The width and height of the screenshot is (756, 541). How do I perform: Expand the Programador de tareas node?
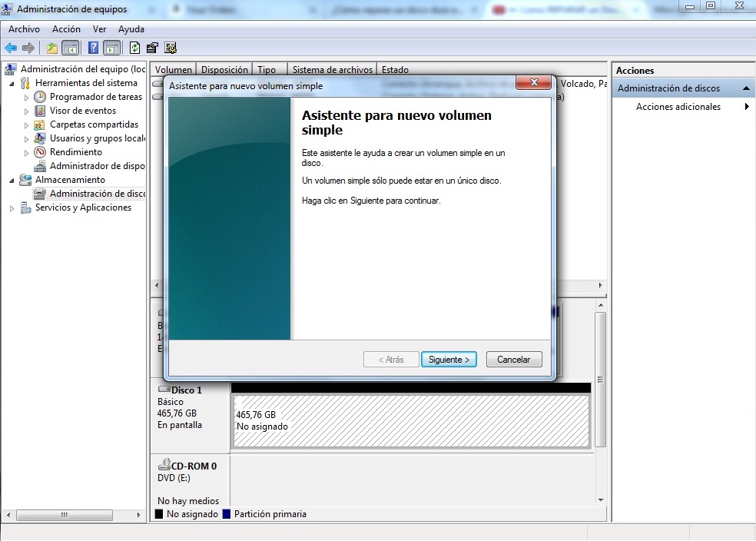[x=27, y=98]
